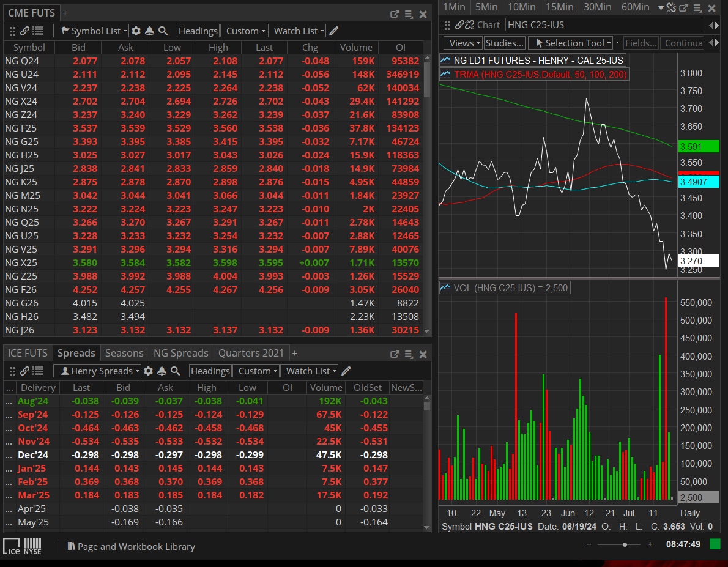Sort by the Volume column in CME FUTS table
The image size is (728, 567).
[355, 47]
